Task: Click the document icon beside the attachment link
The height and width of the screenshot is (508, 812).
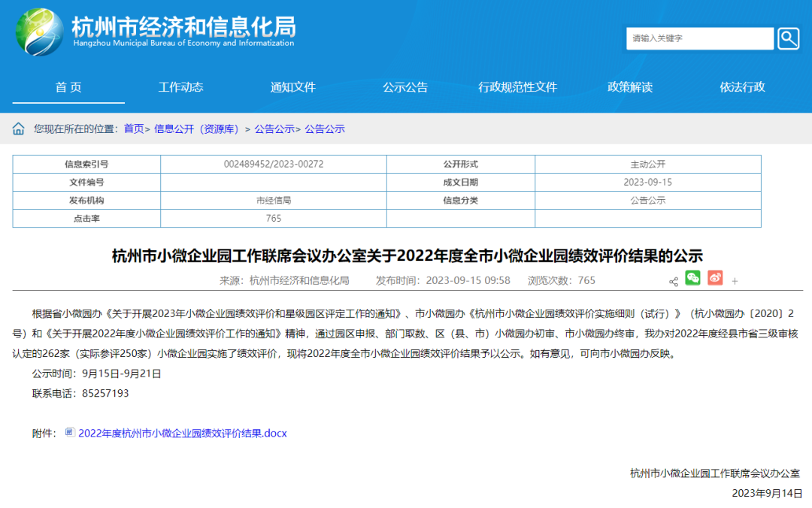Action: click(x=68, y=433)
